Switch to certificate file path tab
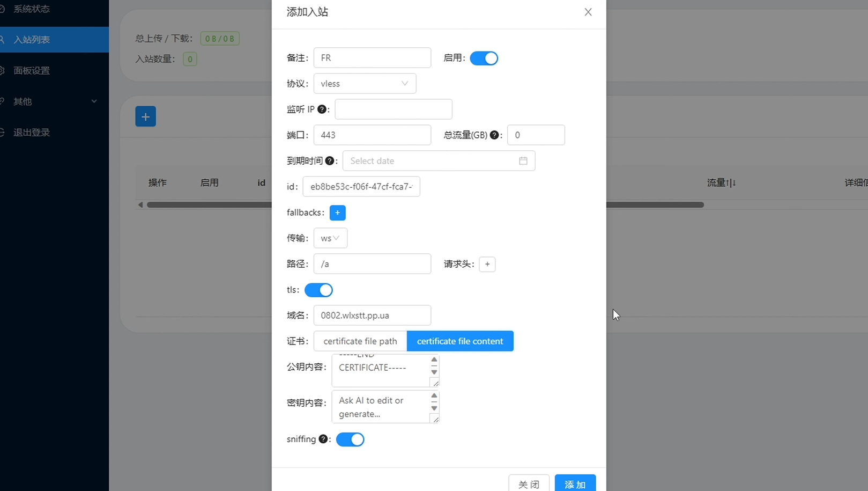Screen dimensions: 868x491 click(360, 341)
